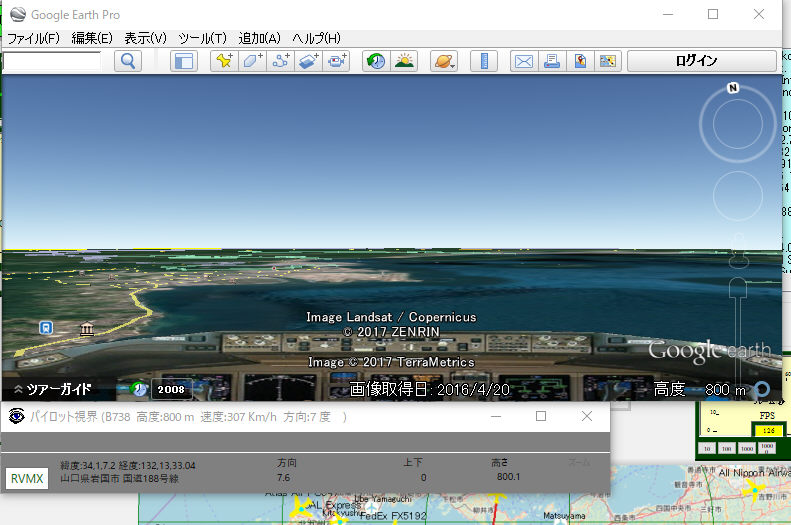Click the print icon in toolbar
Image resolution: width=791 pixels, height=525 pixels.
551,61
